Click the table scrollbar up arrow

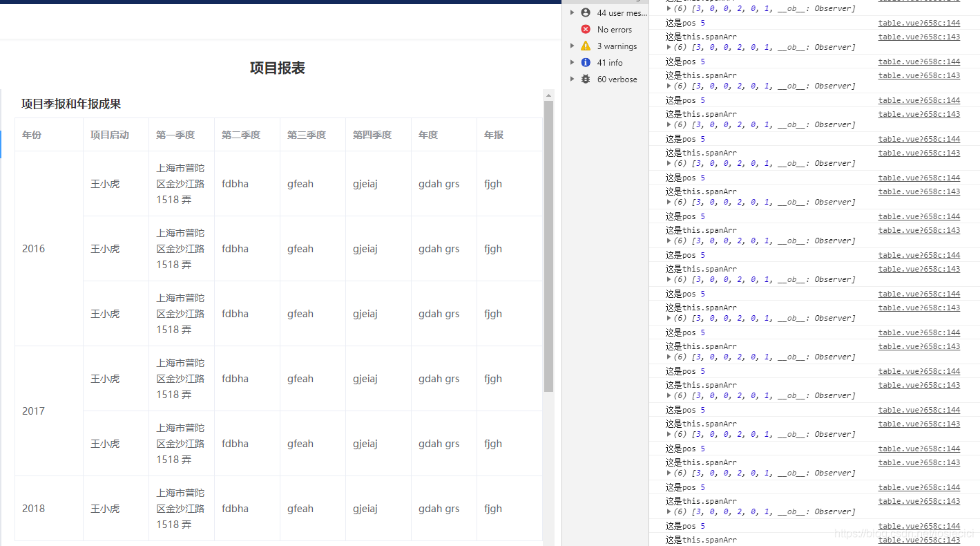tap(549, 95)
